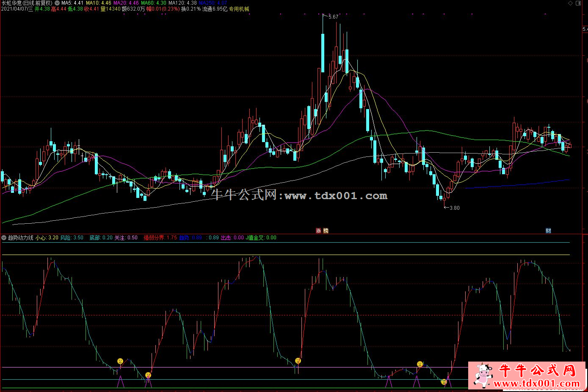This screenshot has width=588, height=392.
Task: Click the MA120: 4.38 label
Action: [183, 3]
